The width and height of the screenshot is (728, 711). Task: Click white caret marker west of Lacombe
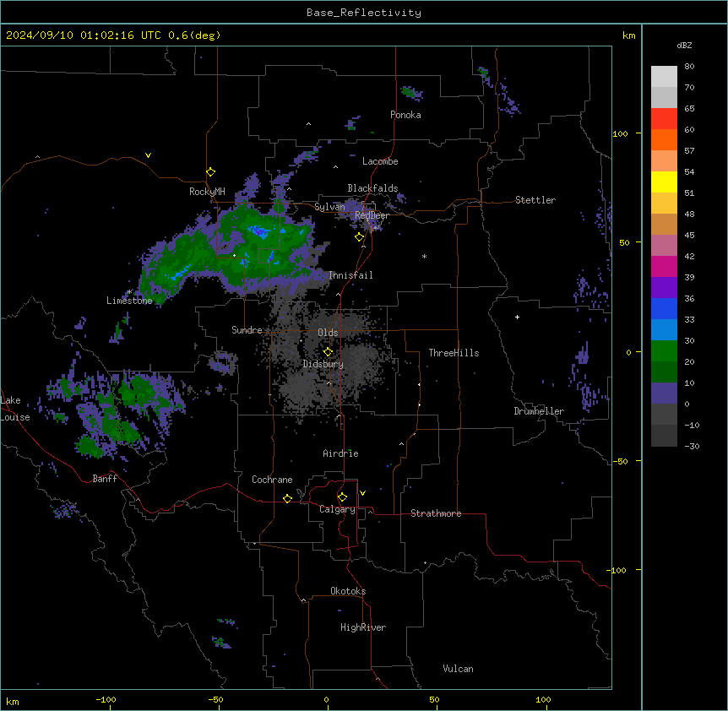pos(335,166)
